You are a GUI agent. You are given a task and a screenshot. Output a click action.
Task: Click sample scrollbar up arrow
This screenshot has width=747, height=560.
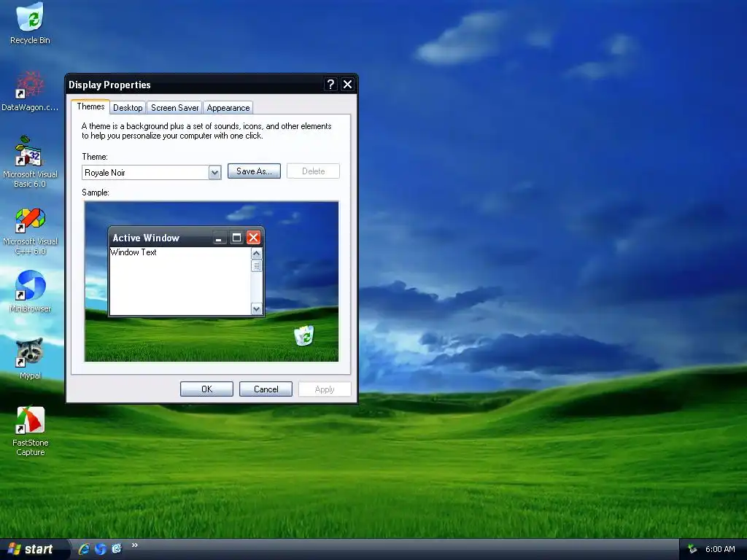tap(256, 253)
